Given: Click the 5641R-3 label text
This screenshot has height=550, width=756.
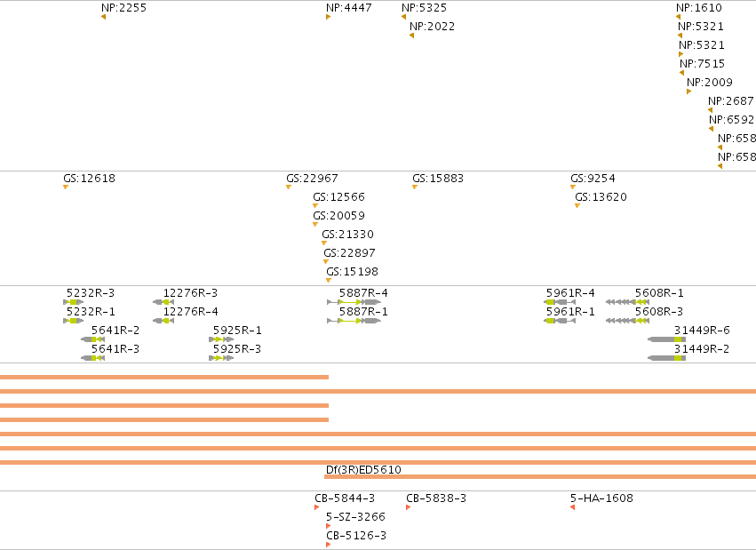Looking at the screenshot, I should point(115,348).
